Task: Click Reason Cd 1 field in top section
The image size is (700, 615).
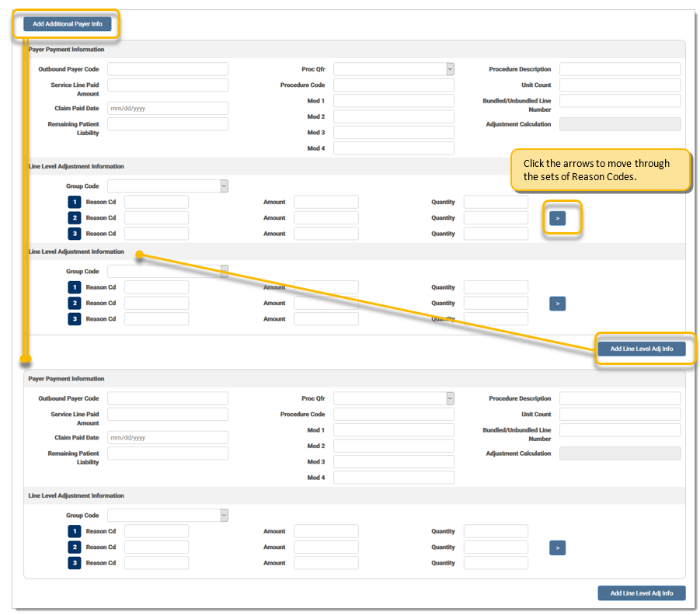Action: pyautogui.click(x=156, y=202)
